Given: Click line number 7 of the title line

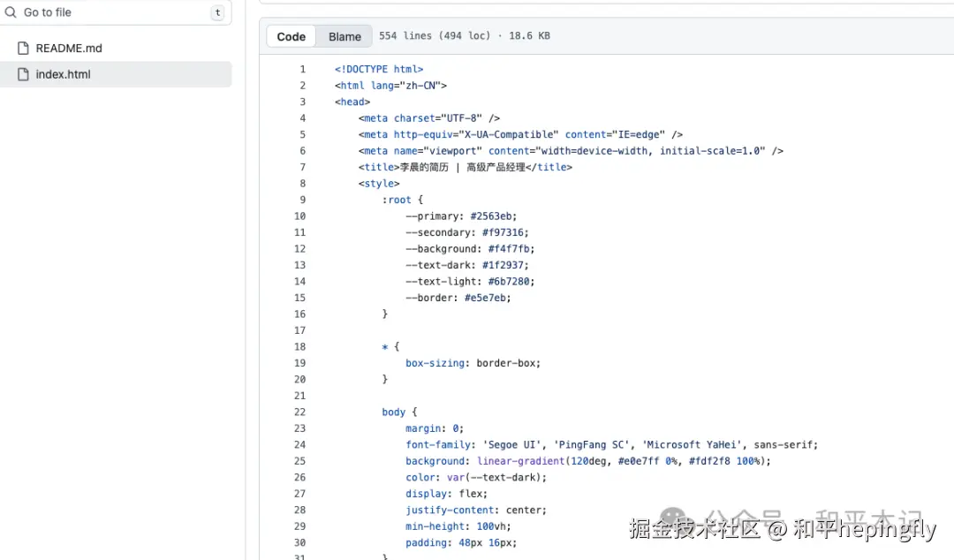Looking at the screenshot, I should coord(302,168).
